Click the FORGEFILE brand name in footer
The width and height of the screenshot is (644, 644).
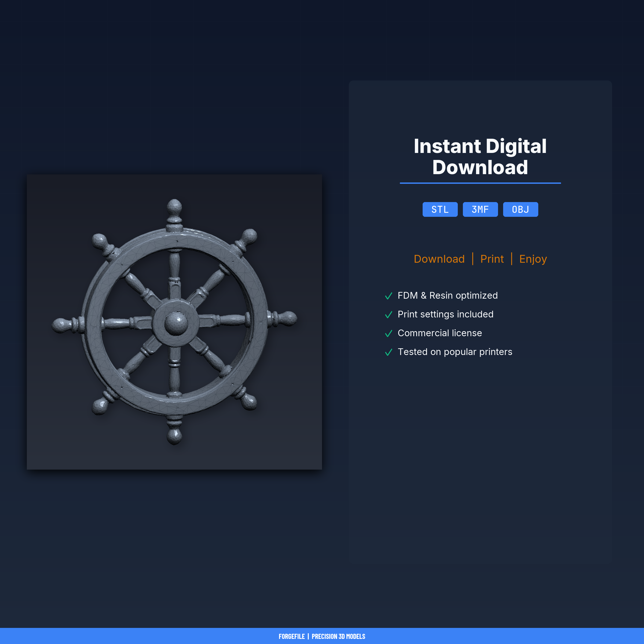pyautogui.click(x=292, y=636)
